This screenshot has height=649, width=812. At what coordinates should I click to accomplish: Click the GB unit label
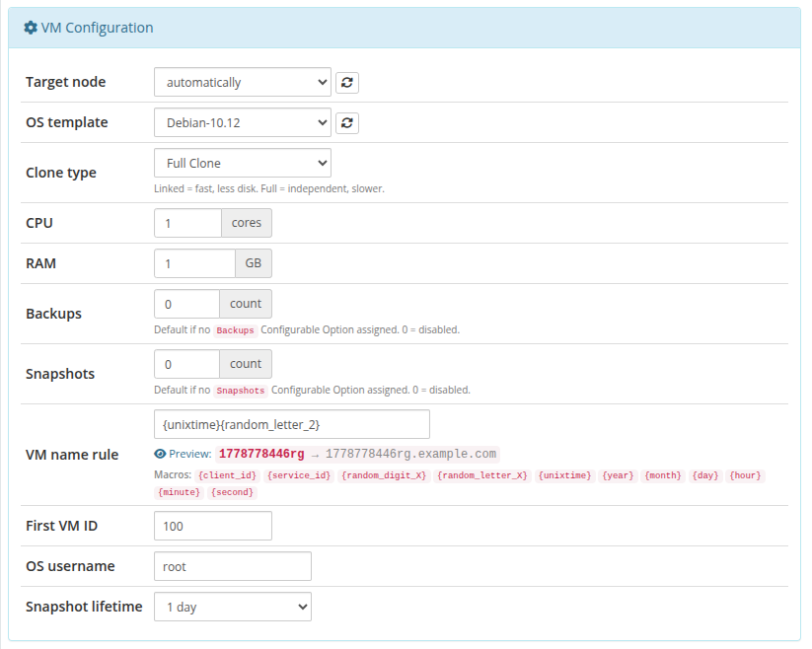[x=254, y=263]
